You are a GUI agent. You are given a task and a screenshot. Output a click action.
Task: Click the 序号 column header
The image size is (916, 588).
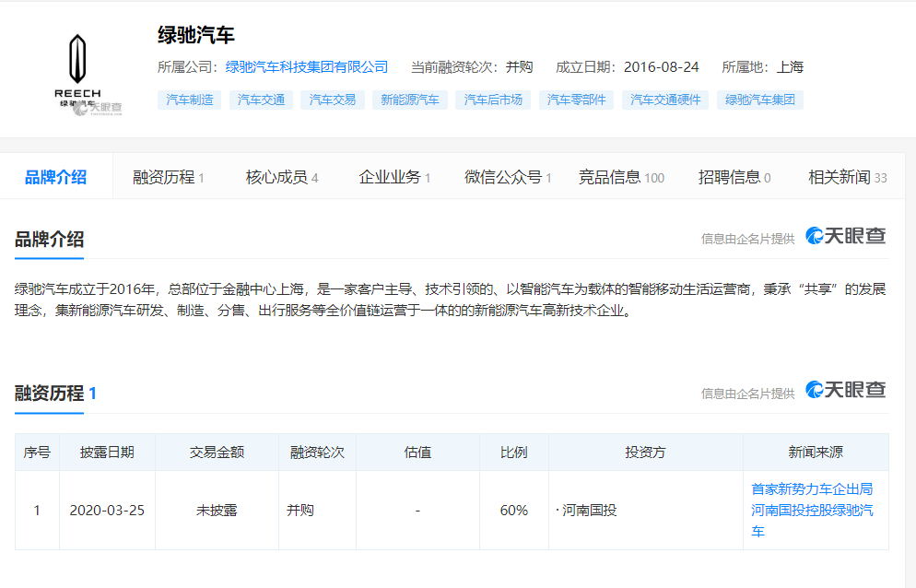point(37,452)
